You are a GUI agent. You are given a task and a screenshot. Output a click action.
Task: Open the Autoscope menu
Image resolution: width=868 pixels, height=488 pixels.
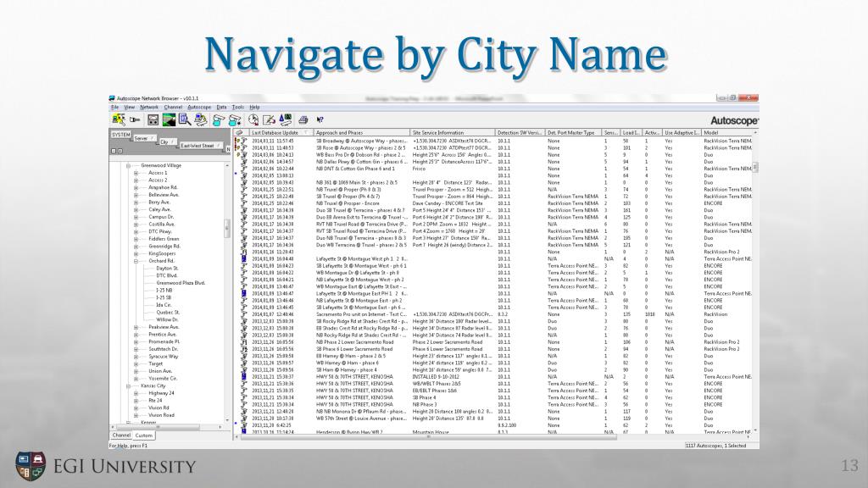point(199,108)
